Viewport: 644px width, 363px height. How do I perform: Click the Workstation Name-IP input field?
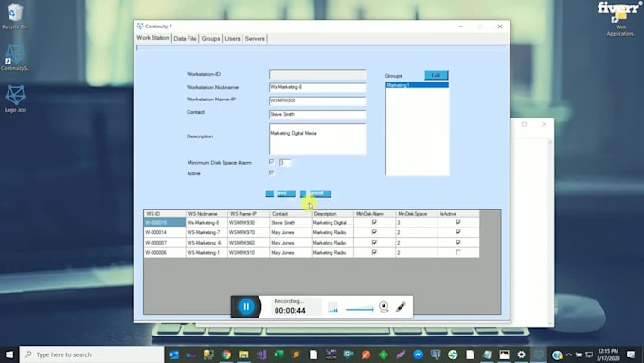(317, 100)
